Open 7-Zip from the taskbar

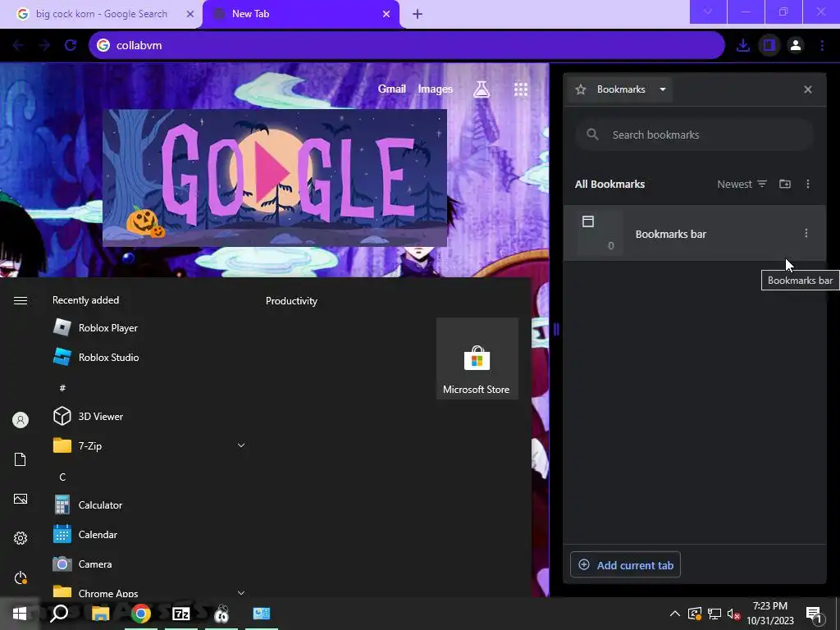click(181, 614)
